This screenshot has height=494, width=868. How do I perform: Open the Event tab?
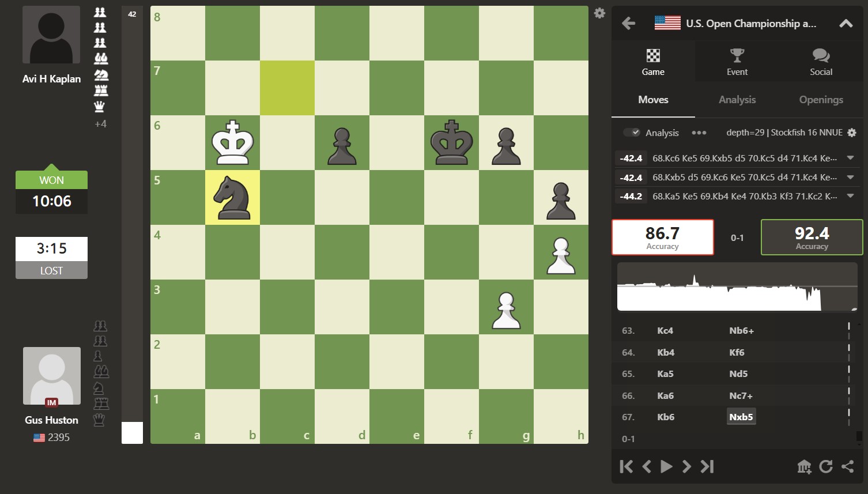737,62
